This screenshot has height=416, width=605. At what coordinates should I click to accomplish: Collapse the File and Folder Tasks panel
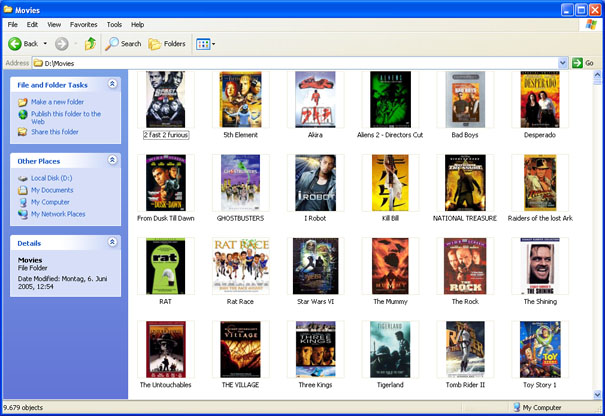click(x=112, y=85)
